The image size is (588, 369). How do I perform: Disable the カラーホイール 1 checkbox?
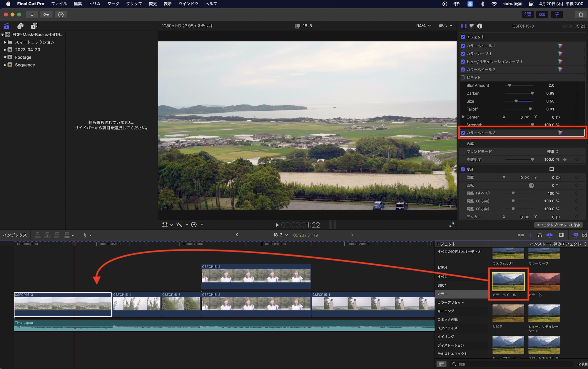(x=463, y=46)
